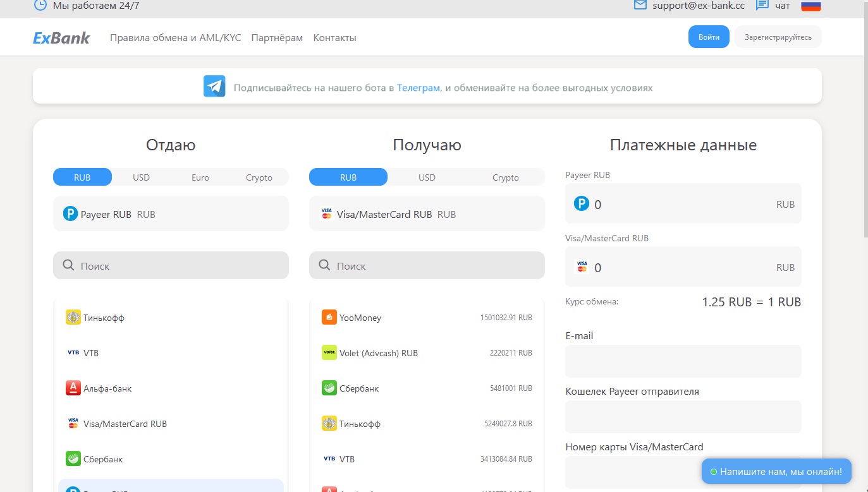Click the envelope icon next to support email
The height and width of the screenshot is (492, 868).
click(640, 5)
